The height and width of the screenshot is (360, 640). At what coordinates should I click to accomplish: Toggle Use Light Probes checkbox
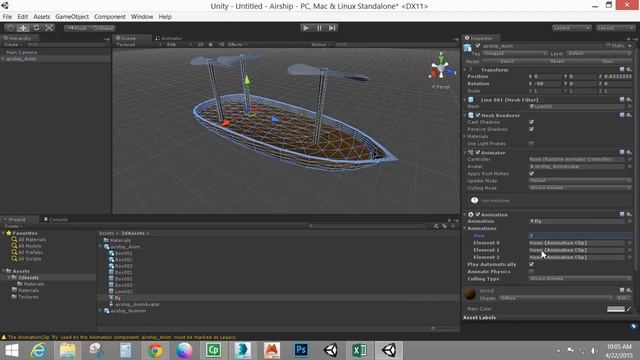pyautogui.click(x=531, y=144)
